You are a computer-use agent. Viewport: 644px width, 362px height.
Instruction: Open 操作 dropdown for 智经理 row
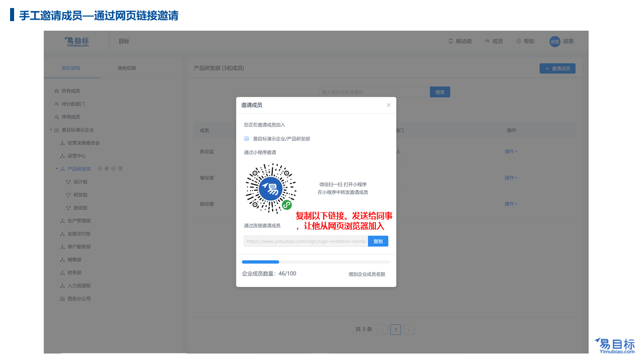[511, 177]
